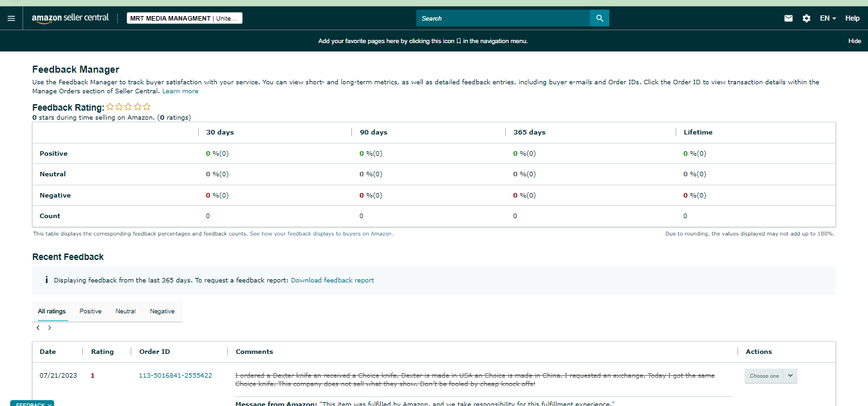Click the Message from Amazon text
Viewport: 868px width, 406px height.
tap(425, 403)
